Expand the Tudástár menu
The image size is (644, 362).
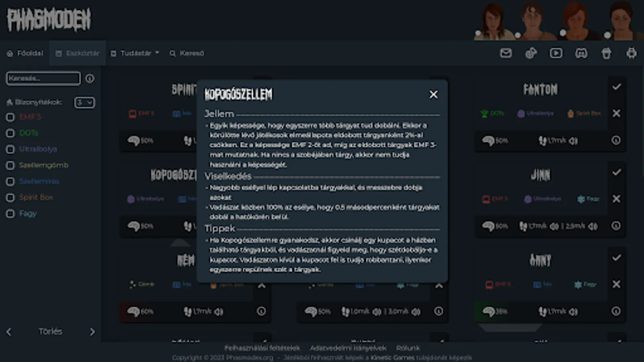tap(135, 53)
